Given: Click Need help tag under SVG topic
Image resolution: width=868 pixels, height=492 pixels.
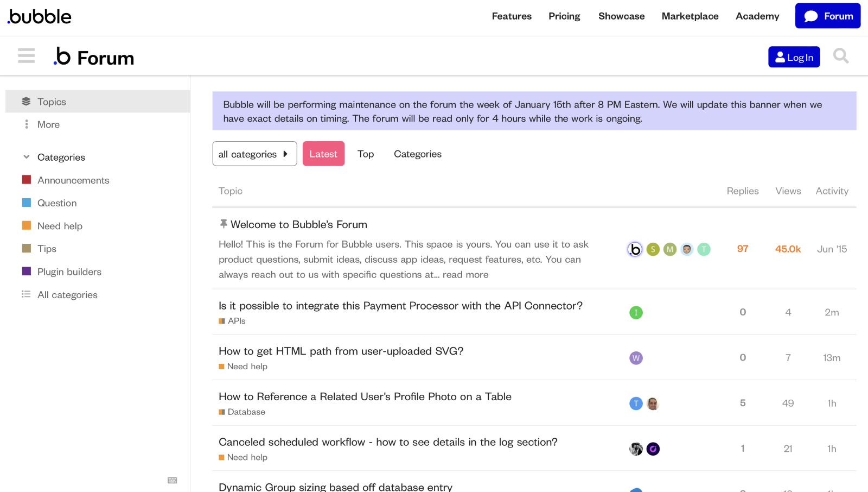Looking at the screenshot, I should coord(243,367).
